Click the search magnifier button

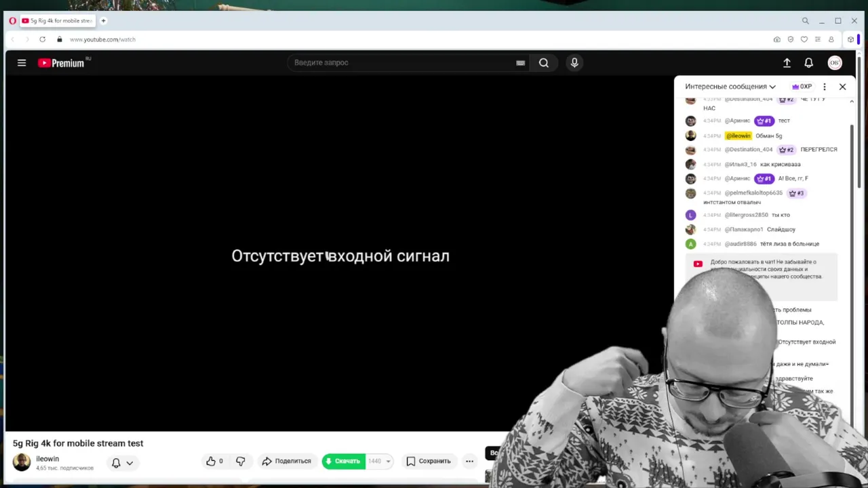[544, 63]
